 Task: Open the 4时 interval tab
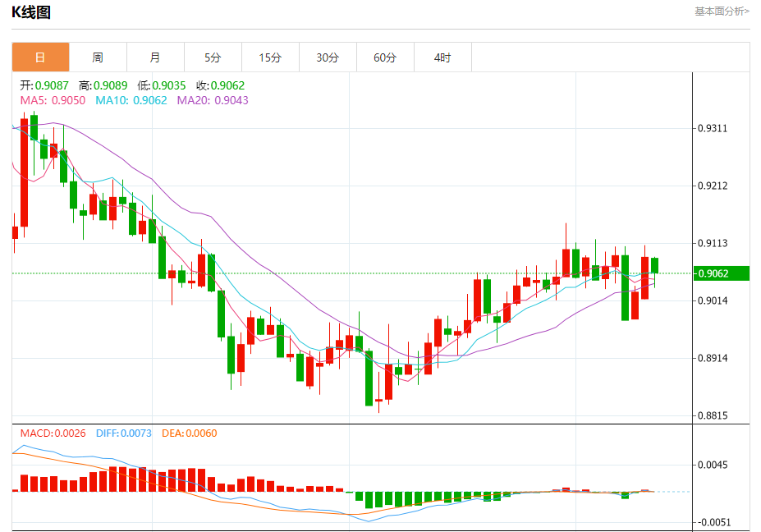[x=442, y=57]
